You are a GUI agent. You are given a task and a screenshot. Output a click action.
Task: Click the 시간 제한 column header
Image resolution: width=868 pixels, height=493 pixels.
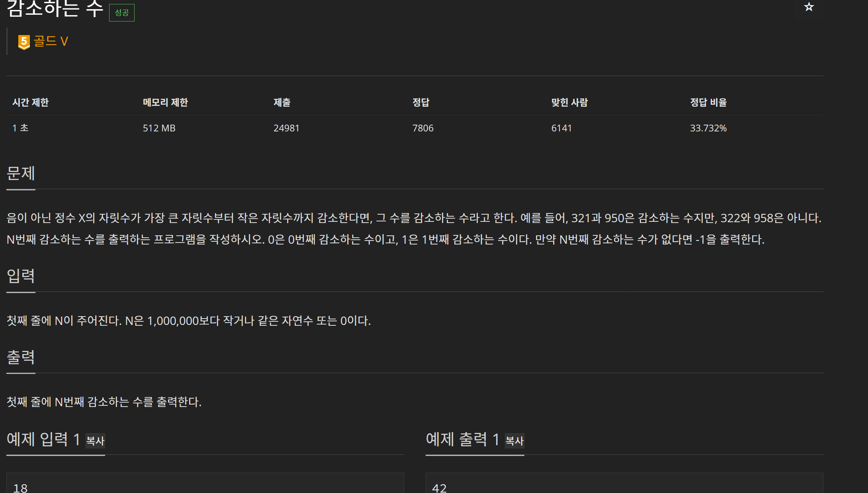pyautogui.click(x=31, y=102)
